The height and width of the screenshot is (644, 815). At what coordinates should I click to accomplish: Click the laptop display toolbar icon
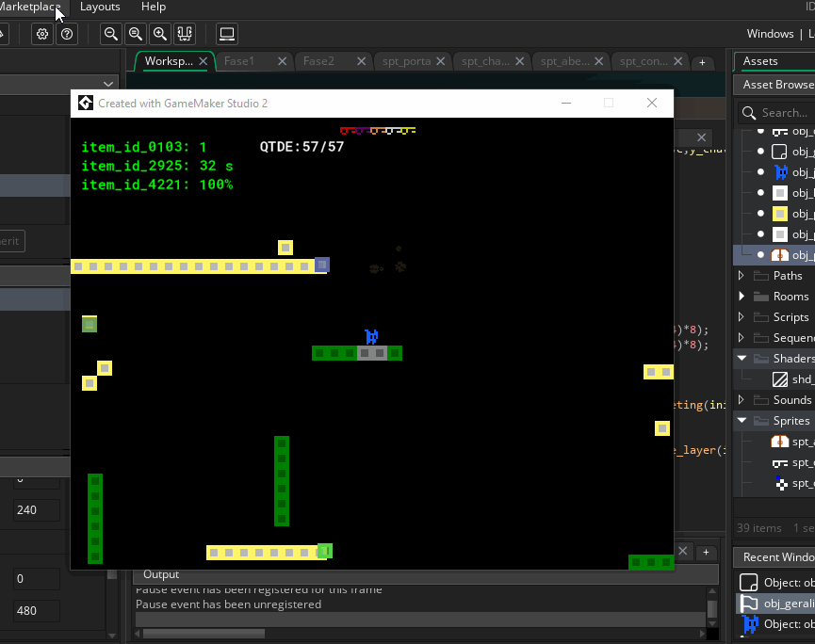pos(226,34)
